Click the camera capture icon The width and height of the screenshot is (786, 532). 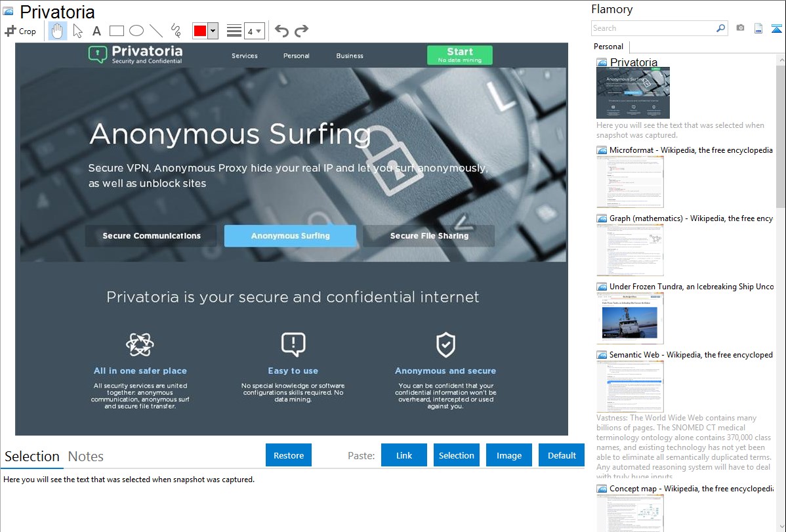click(x=740, y=28)
